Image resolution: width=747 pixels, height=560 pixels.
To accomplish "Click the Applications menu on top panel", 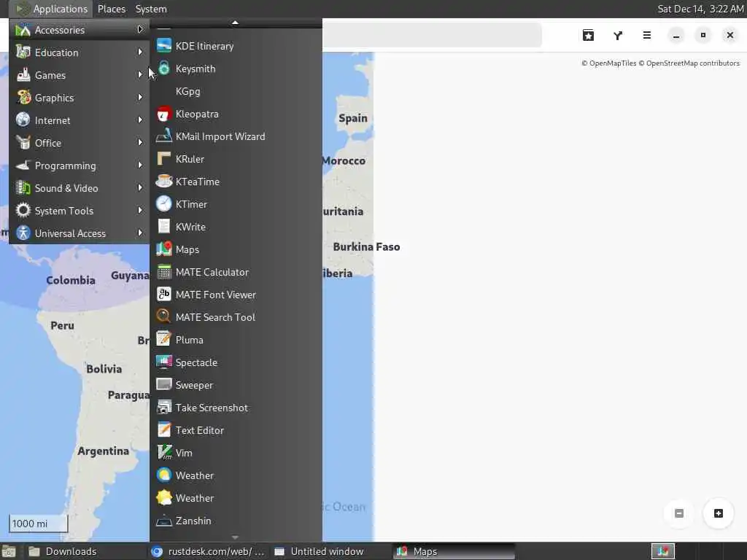I will point(51,9).
